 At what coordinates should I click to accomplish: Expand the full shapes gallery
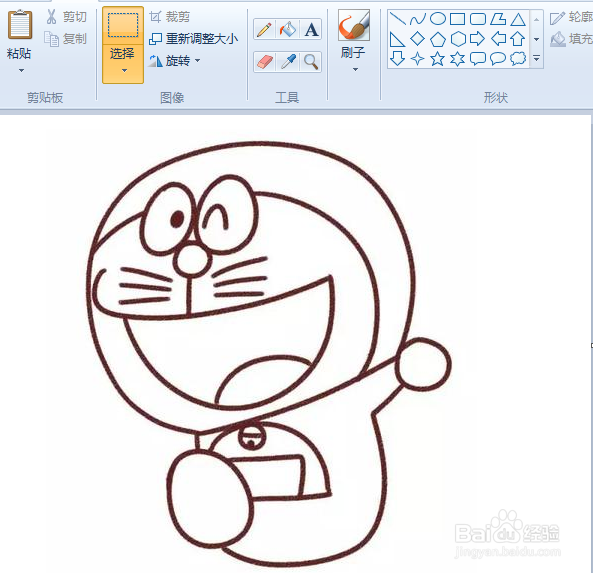pos(536,58)
